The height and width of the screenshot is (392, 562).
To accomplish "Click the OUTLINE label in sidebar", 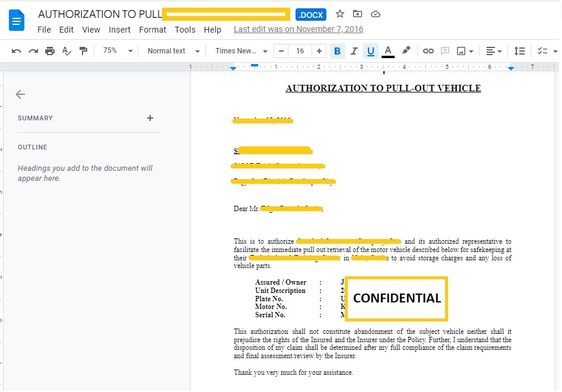I will 32,147.
